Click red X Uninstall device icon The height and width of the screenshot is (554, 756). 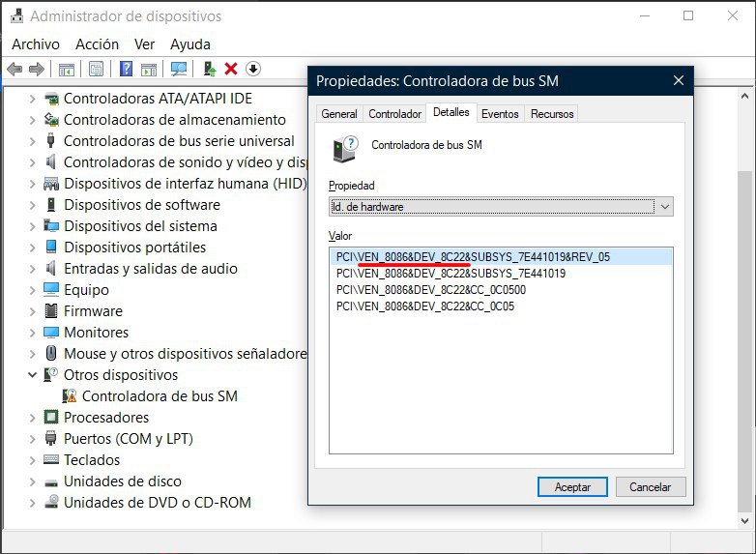click(x=231, y=69)
